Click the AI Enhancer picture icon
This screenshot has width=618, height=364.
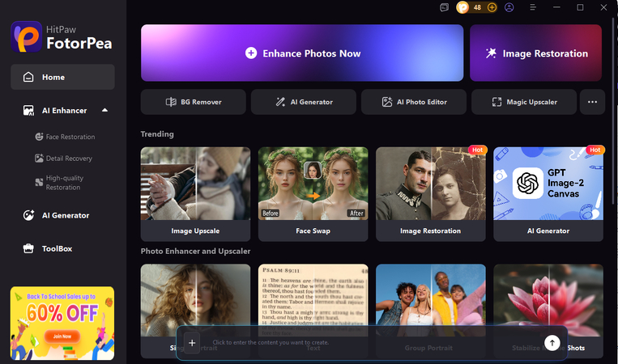(28, 111)
